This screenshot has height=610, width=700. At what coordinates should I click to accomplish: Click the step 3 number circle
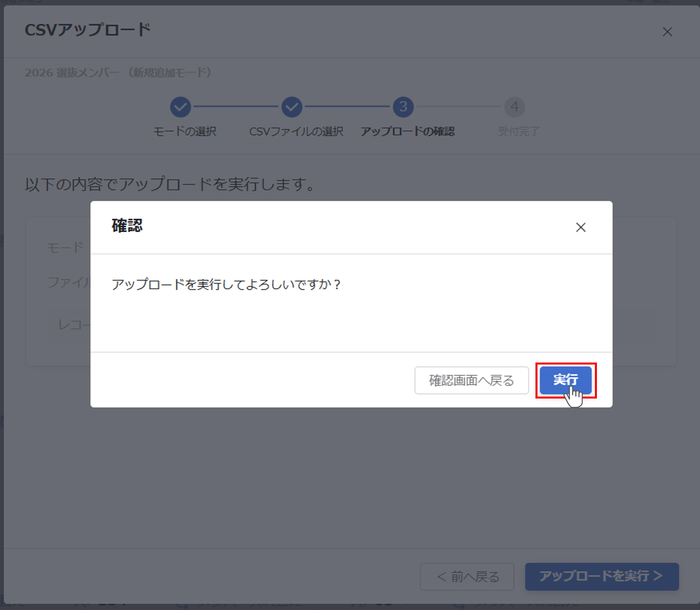coord(403,107)
